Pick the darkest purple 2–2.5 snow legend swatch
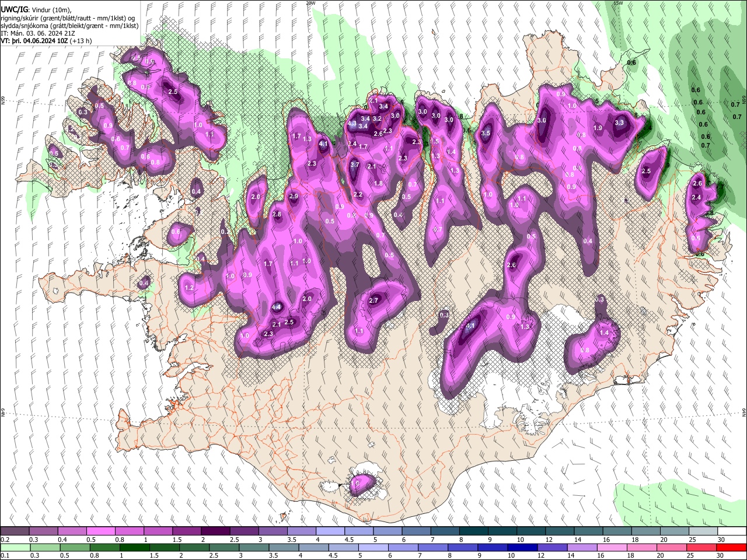Viewport: 747px width, 560px height. 215,531
